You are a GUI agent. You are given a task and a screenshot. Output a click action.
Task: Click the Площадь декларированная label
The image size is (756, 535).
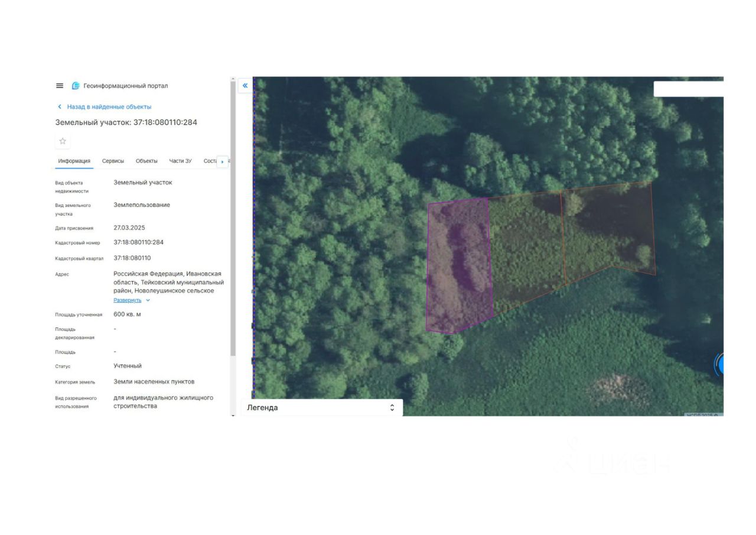click(75, 333)
